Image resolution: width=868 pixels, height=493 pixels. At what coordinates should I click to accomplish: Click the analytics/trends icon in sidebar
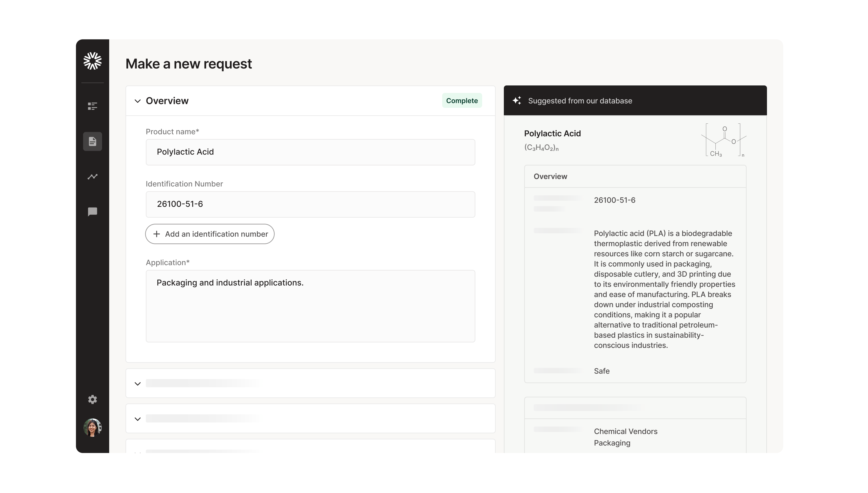click(x=92, y=177)
